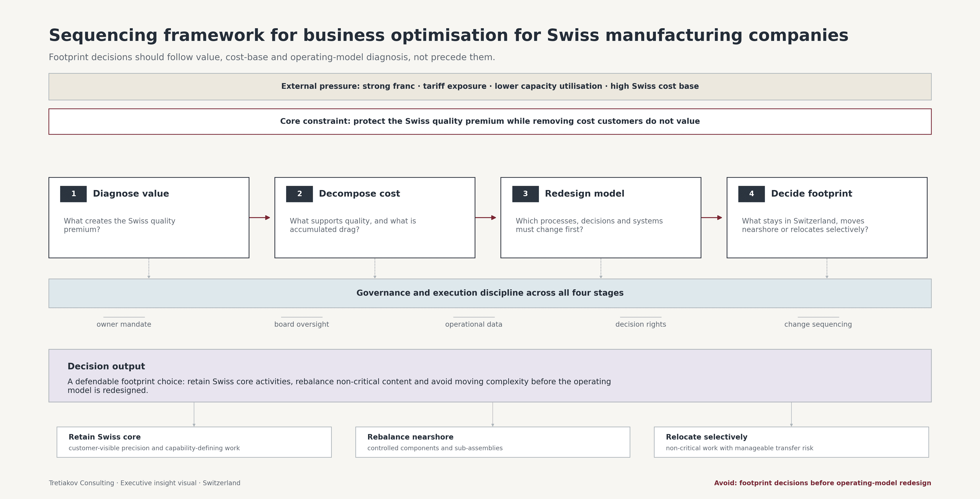
Task: Click the 'board oversight' label
Action: (x=302, y=324)
